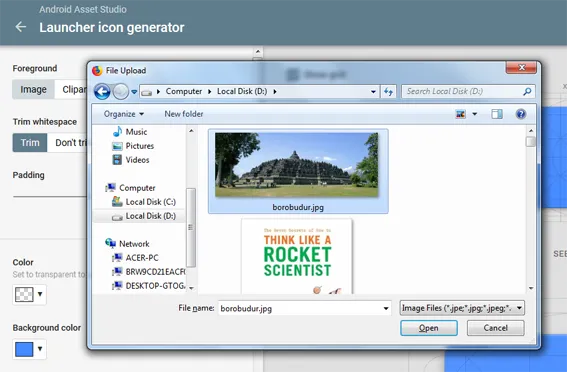Open the DESKTOP-GTOG network computer

pos(155,286)
